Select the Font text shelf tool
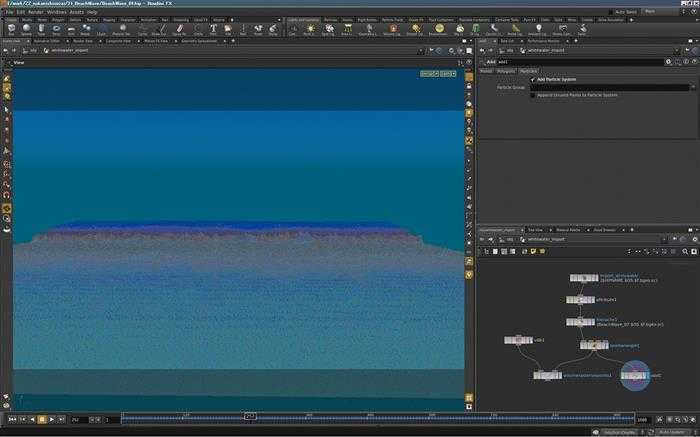 (x=213, y=29)
